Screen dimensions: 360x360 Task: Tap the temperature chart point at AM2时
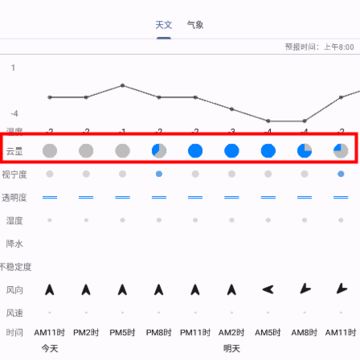pos(232,109)
